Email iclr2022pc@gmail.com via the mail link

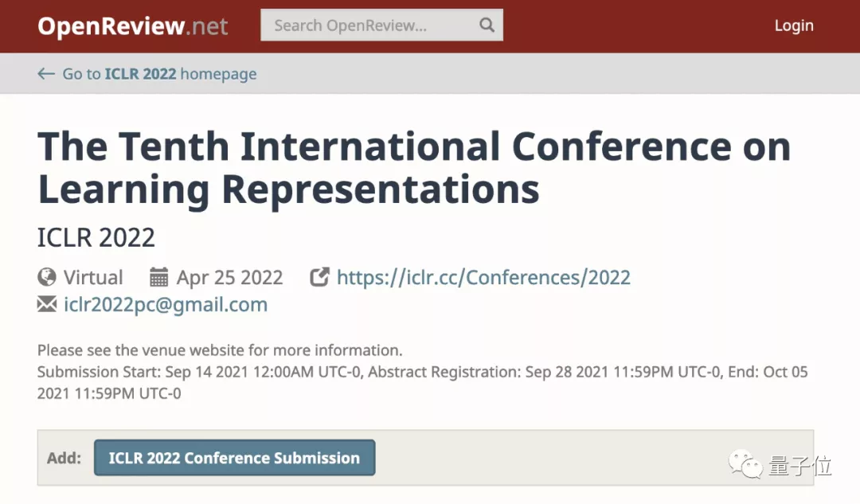165,304
